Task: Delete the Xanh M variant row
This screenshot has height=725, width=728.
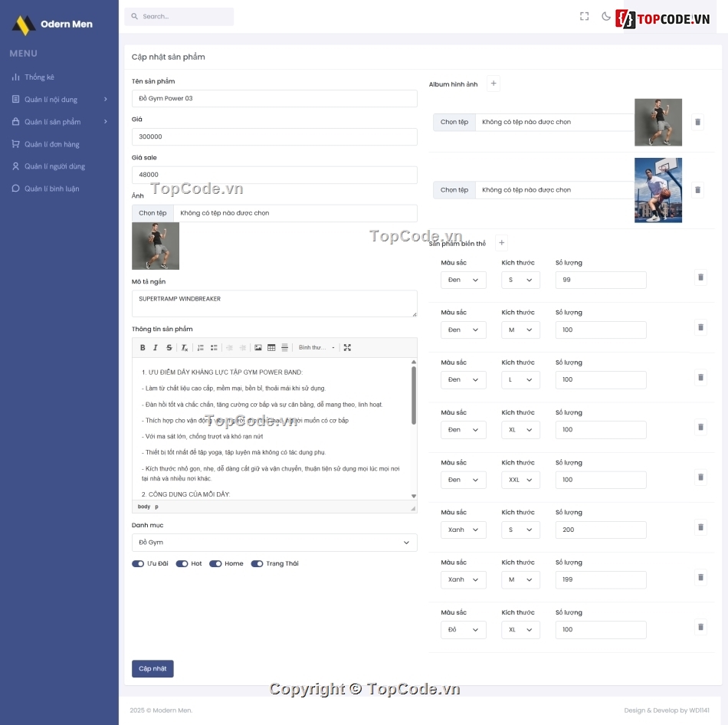Action: [700, 577]
